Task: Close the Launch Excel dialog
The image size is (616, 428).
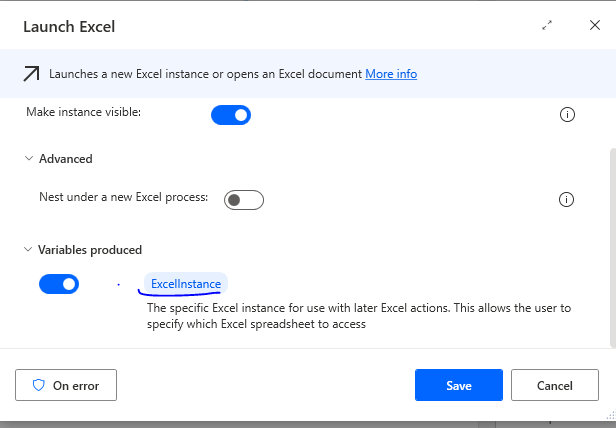Action: (x=594, y=26)
